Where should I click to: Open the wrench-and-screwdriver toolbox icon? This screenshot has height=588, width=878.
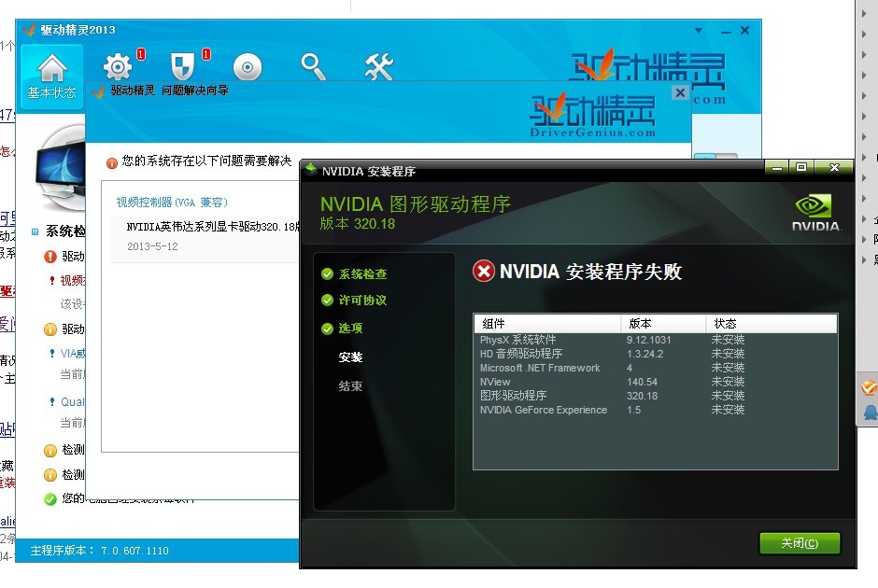(379, 66)
